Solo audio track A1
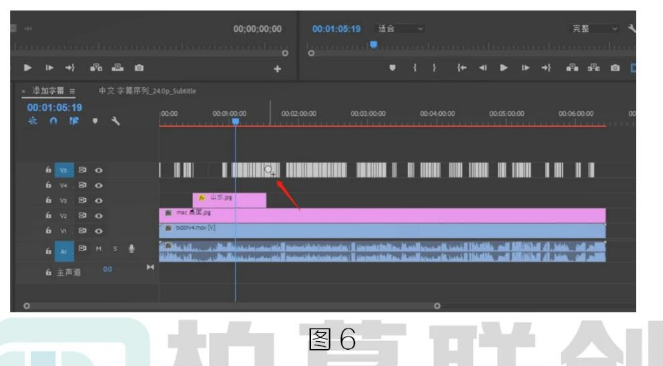 click(x=115, y=249)
